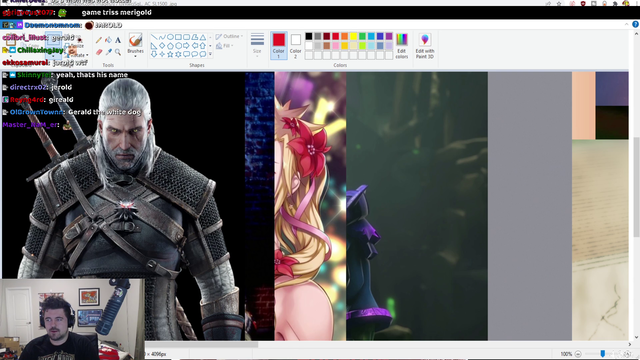Open Paint Help question mark icon
Screen dimensions: 640x360
click(636, 24)
